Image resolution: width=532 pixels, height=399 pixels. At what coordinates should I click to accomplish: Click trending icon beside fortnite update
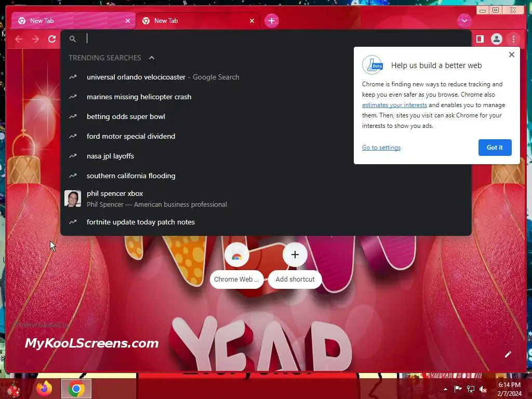point(73,222)
